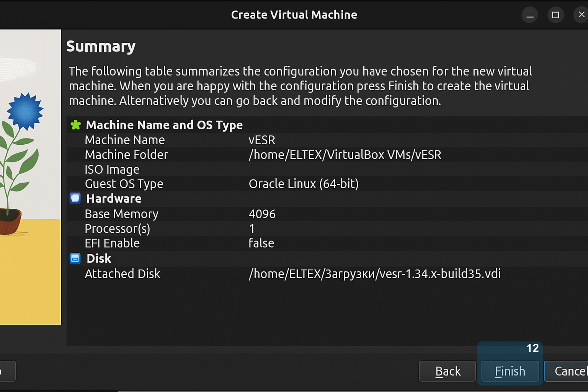Click the Attached Disk vdi path row
This screenshot has width=588, height=392.
374,274
